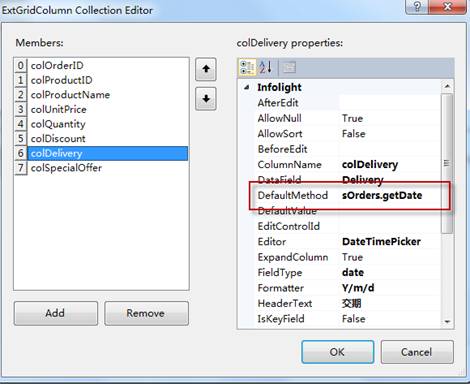470x384 pixels.
Task: Click the properties grid scrollbar thumb
Action: click(447, 163)
